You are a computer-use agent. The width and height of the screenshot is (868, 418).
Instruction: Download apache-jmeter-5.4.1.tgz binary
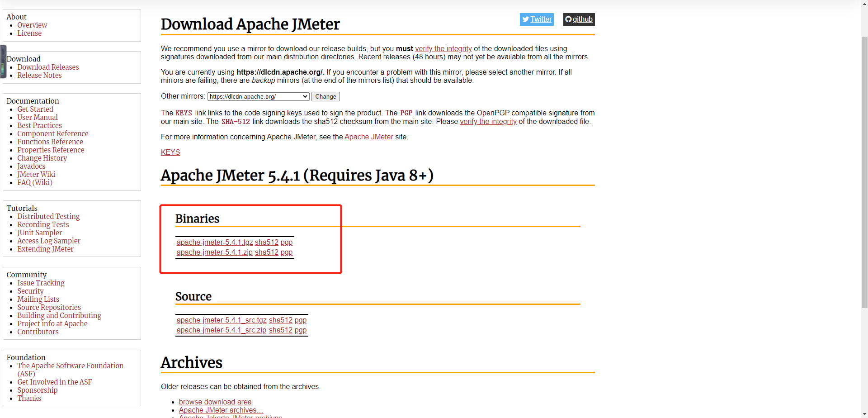point(214,242)
